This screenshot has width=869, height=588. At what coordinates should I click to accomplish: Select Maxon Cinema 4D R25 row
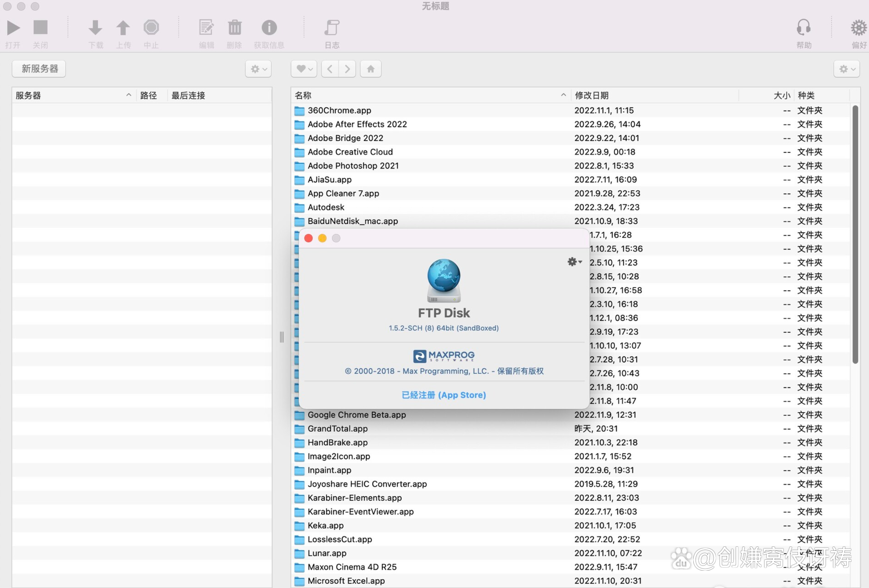point(570,567)
